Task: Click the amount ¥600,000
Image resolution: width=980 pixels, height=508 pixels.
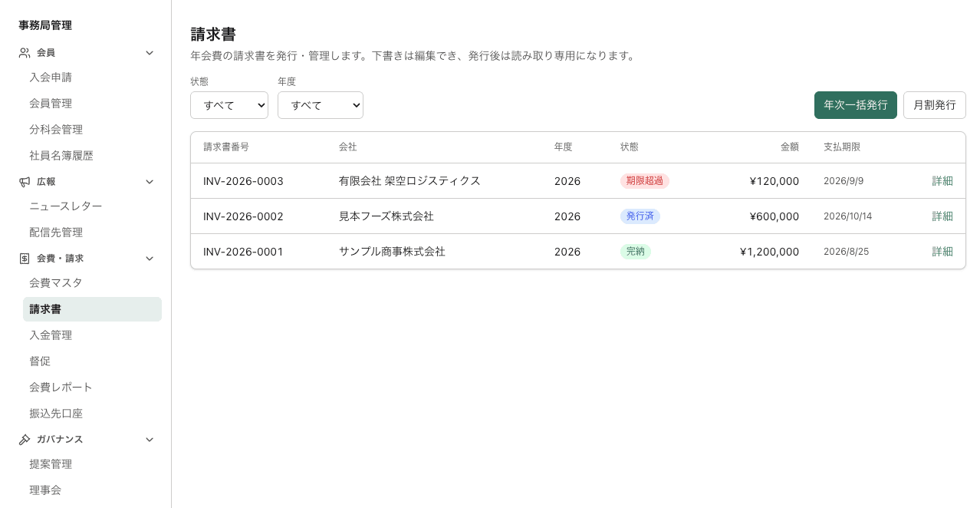Action: (x=774, y=216)
